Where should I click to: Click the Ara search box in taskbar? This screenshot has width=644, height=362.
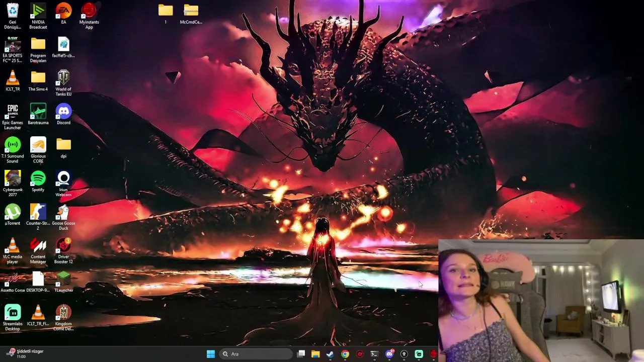click(256, 354)
